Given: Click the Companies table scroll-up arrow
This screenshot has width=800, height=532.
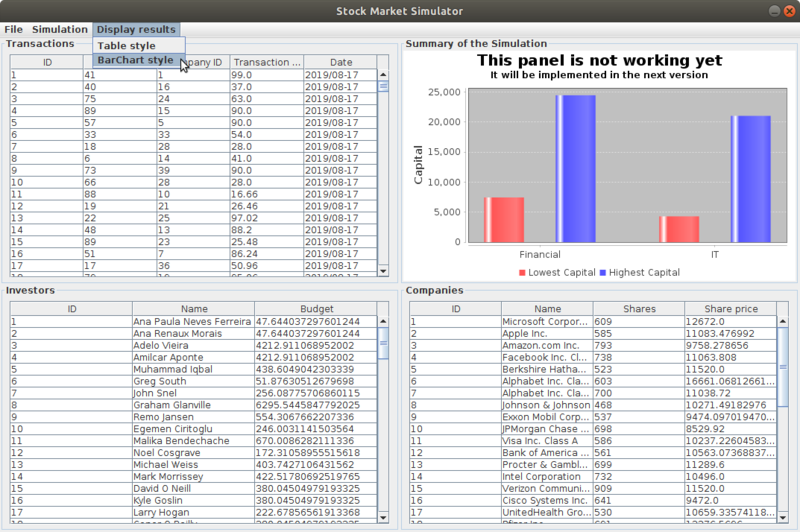Looking at the screenshot, I should click(783, 323).
